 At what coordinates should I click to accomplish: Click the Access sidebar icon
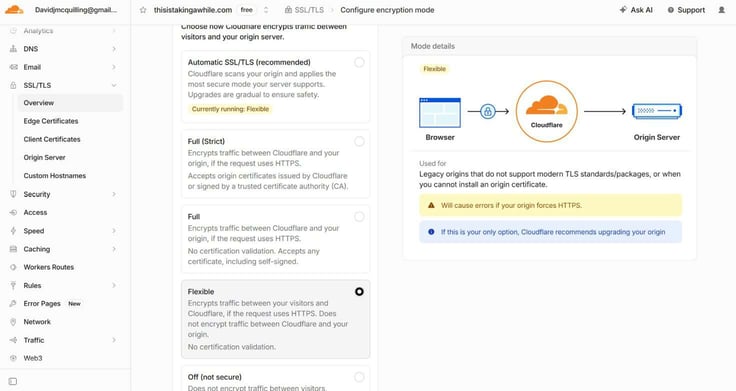point(13,212)
